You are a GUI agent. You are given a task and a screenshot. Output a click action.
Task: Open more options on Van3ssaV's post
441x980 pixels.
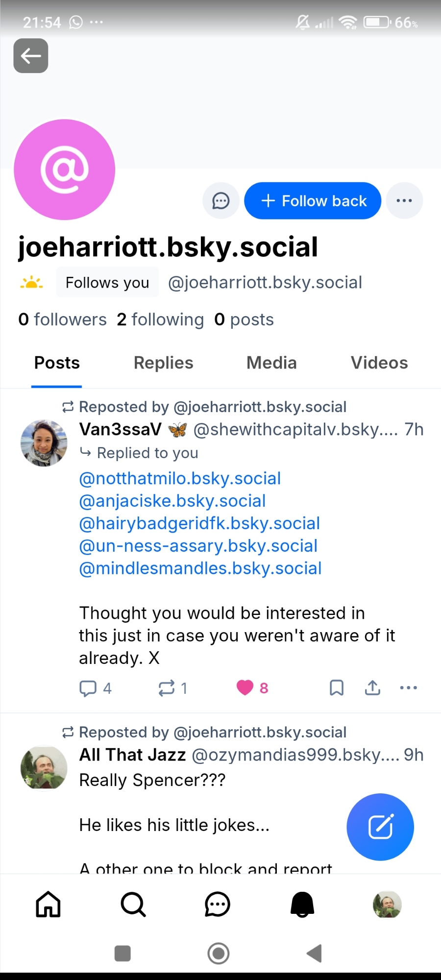408,688
